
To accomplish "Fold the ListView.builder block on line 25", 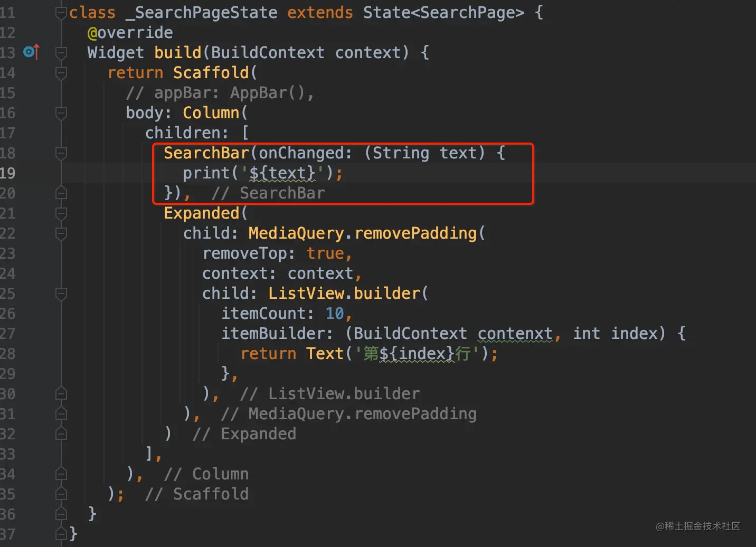I will click(x=61, y=293).
